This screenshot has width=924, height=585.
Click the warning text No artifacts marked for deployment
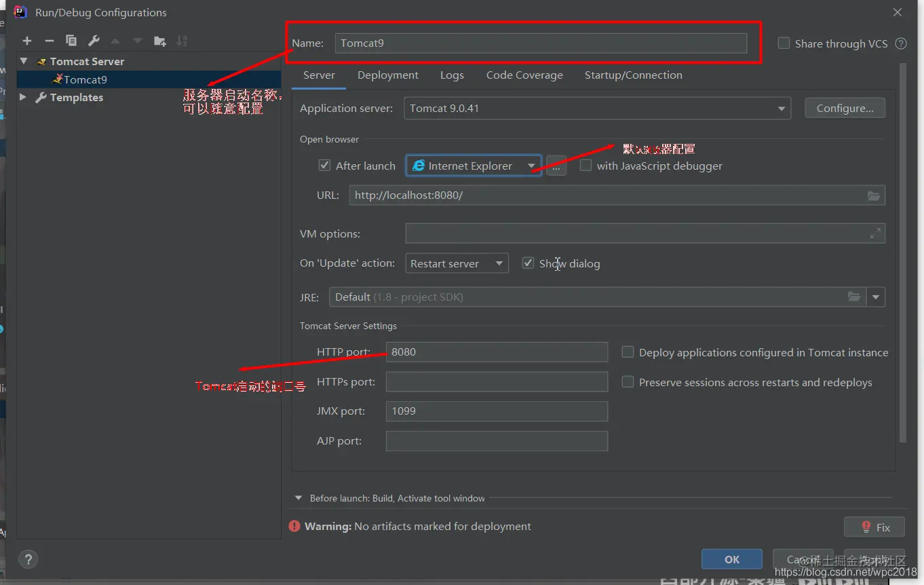[x=442, y=527]
